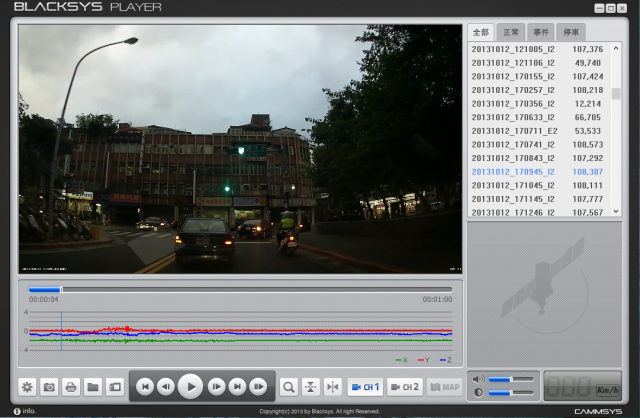Click the Km/h speed display
The height and width of the screenshot is (418, 640).
583,386
